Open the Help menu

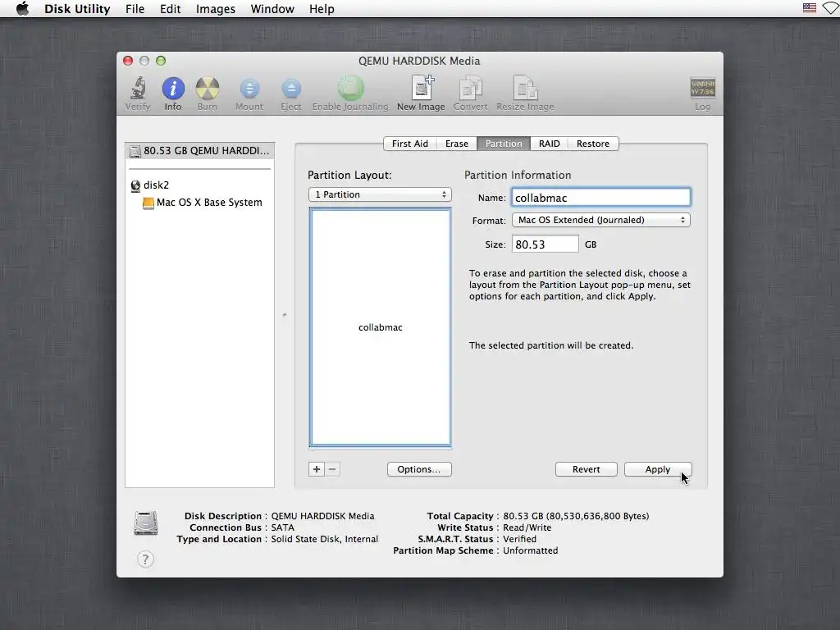322,9
